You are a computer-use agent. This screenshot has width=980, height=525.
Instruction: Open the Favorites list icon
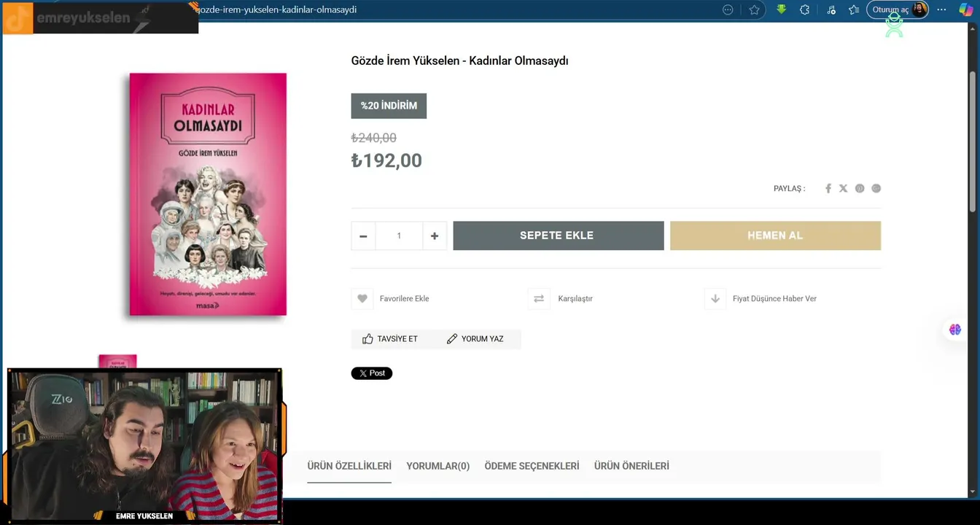(854, 9)
